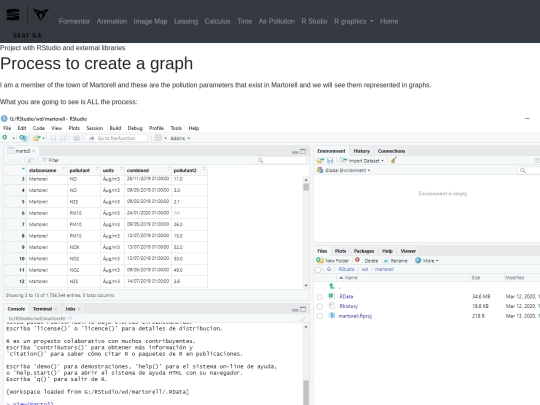Click the workspace panes grid icon
This screenshot has height=405, width=540.
coord(158,138)
